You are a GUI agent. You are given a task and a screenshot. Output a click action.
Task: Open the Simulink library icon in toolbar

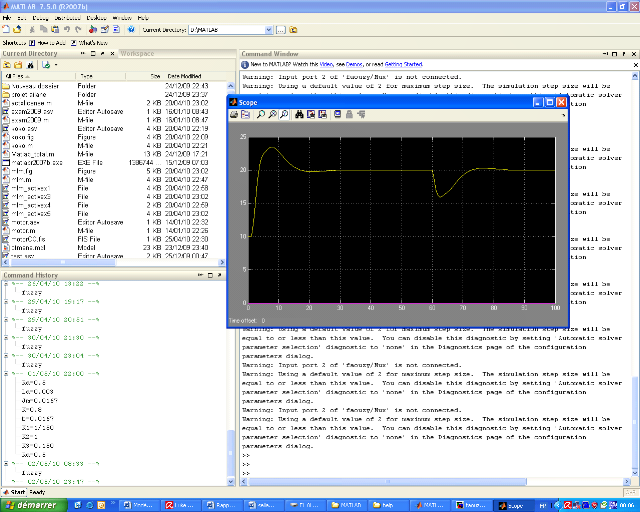tap(92, 30)
